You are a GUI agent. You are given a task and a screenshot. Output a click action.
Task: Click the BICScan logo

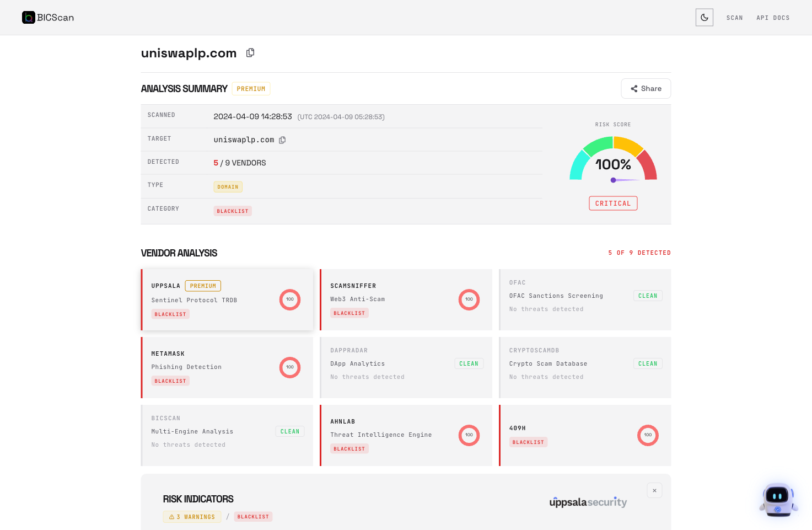pos(48,18)
